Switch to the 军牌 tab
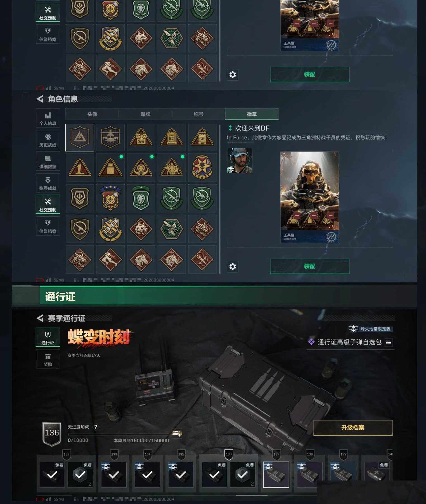 [145, 114]
